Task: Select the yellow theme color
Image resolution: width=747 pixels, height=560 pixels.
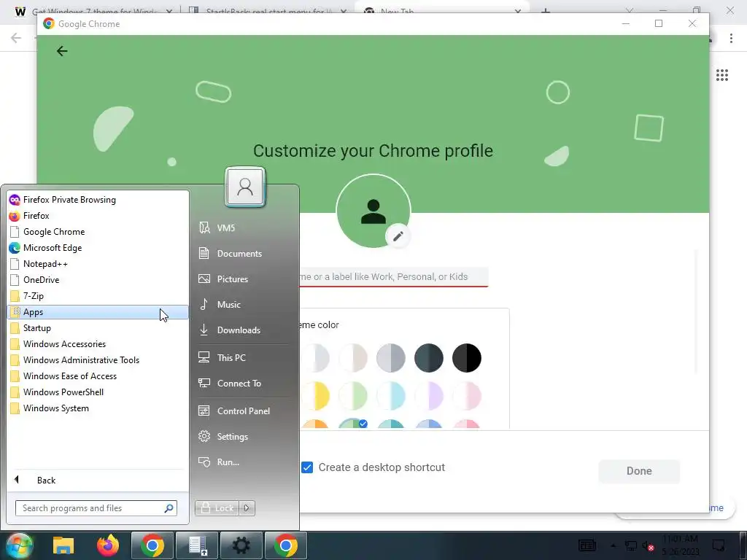Action: point(315,396)
